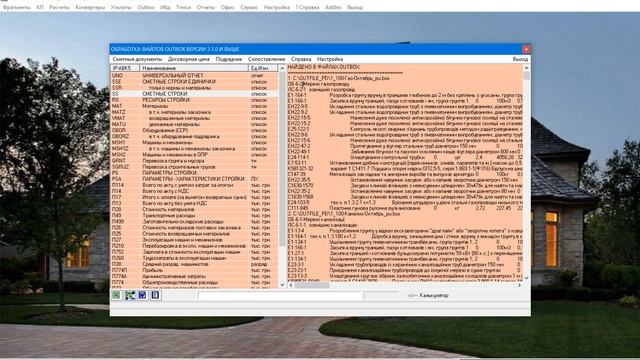Select the Машины и механизмы в ОПР row
Screen dimensions: 640x360
tap(194, 155)
